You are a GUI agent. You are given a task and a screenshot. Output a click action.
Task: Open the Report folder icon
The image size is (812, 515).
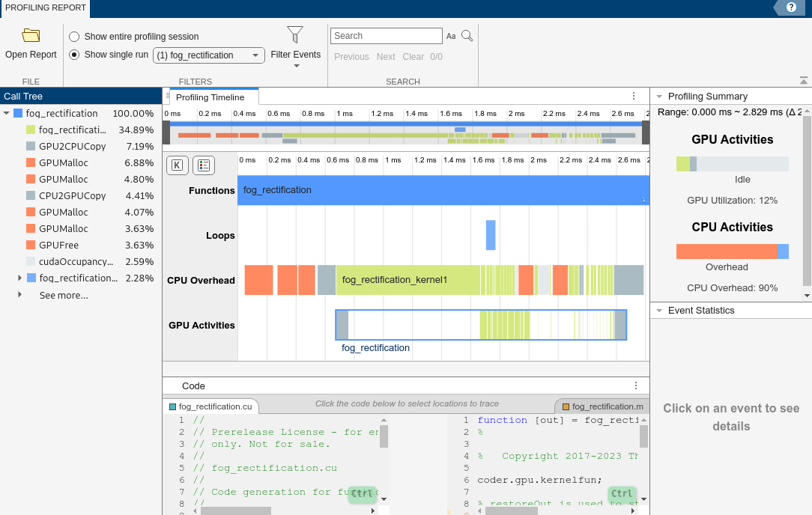click(x=30, y=34)
